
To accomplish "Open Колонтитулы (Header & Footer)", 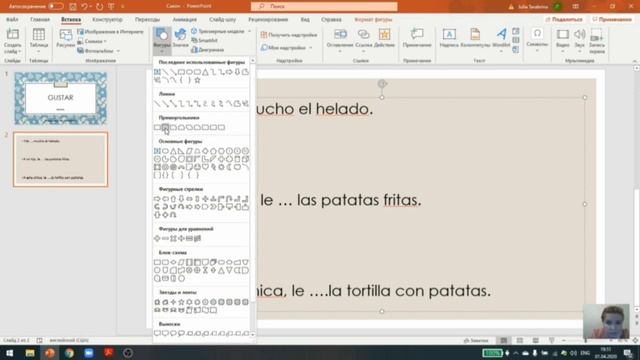I will click(x=475, y=38).
